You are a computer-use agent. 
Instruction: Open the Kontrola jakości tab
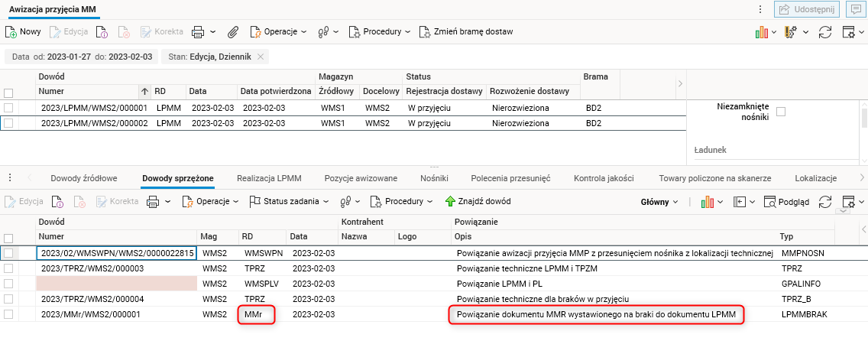click(x=604, y=178)
